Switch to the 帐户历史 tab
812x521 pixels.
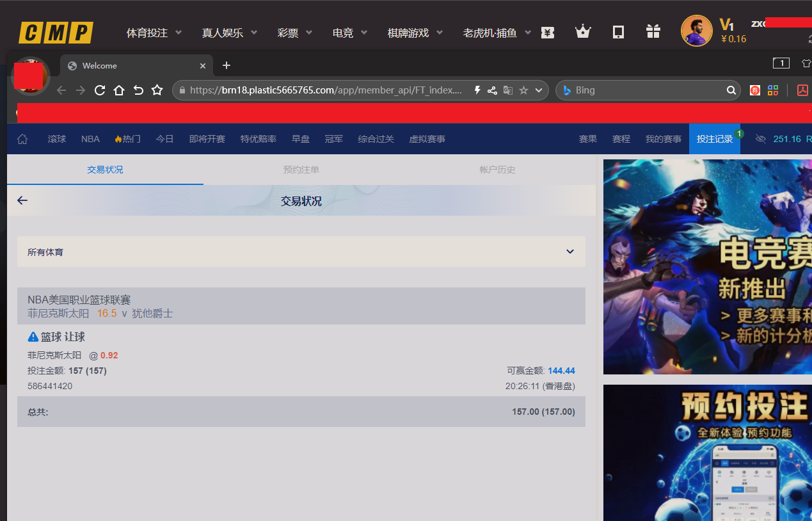point(497,170)
